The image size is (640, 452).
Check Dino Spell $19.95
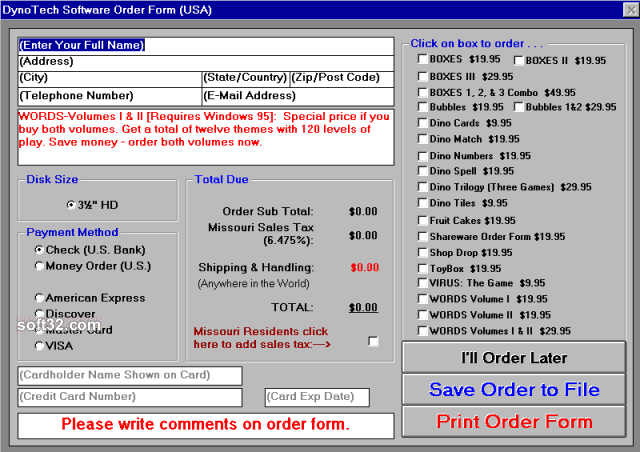pyautogui.click(x=422, y=171)
